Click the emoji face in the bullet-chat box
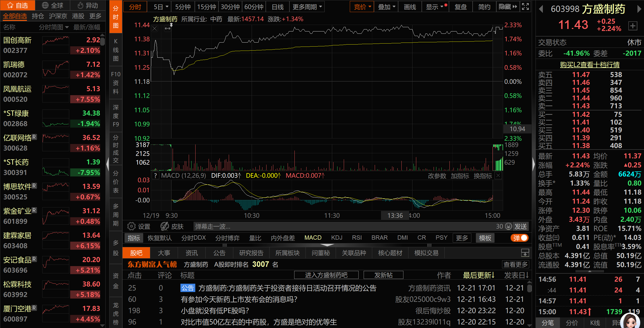Viewport: 644px width, 328px height. pos(509,226)
